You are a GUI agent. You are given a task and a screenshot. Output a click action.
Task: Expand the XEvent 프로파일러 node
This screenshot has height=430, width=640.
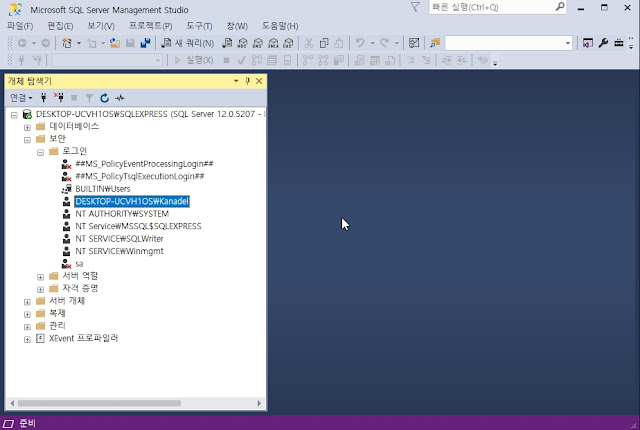click(27, 339)
